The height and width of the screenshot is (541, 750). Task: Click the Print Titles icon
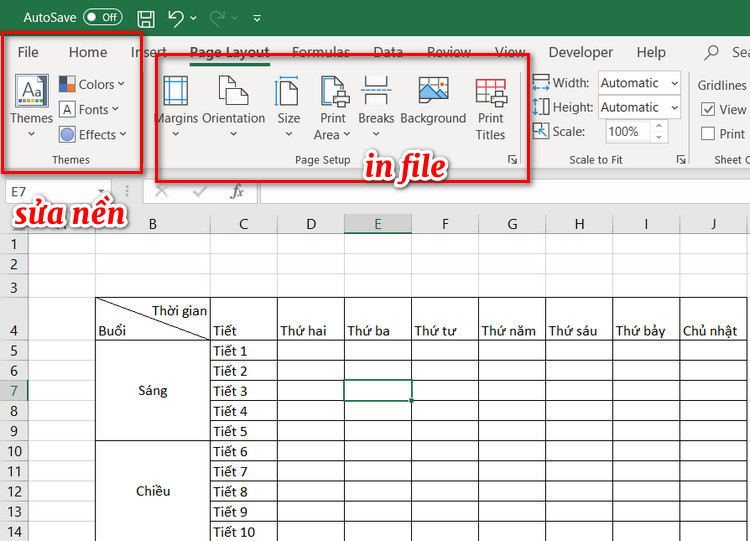tap(491, 92)
